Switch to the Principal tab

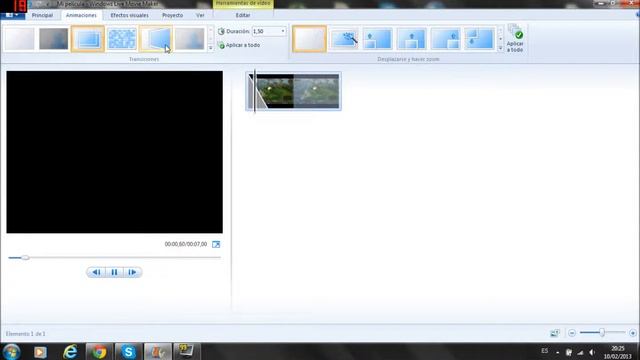[x=42, y=16]
